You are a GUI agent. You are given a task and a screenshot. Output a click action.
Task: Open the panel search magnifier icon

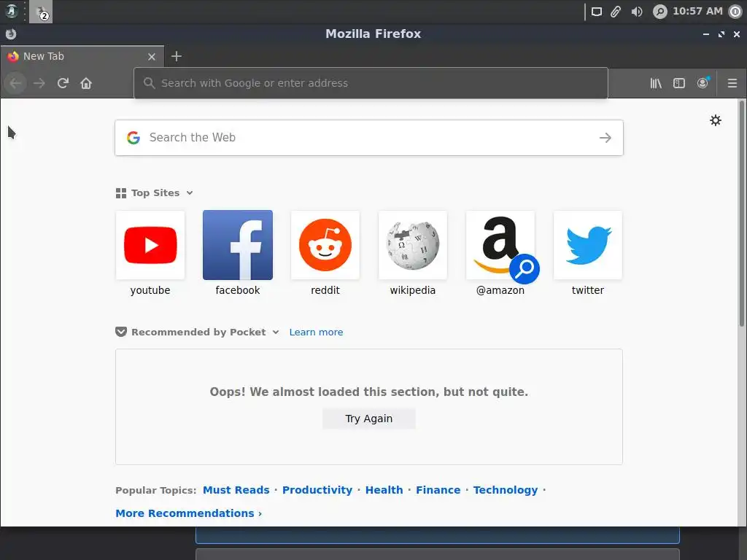click(x=659, y=12)
